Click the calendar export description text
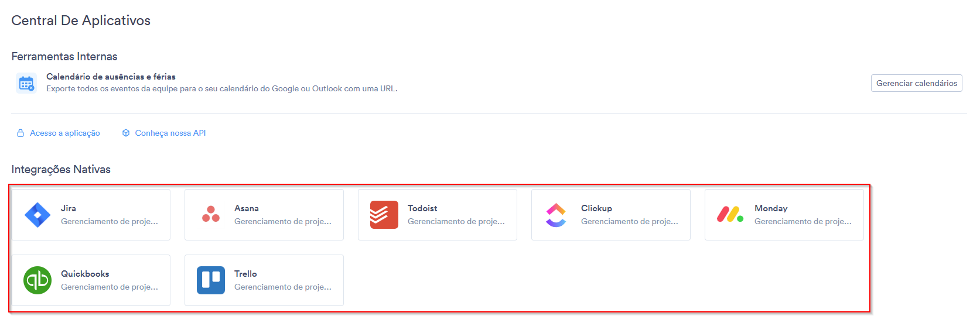Image resolution: width=980 pixels, height=323 pixels. 222,89
